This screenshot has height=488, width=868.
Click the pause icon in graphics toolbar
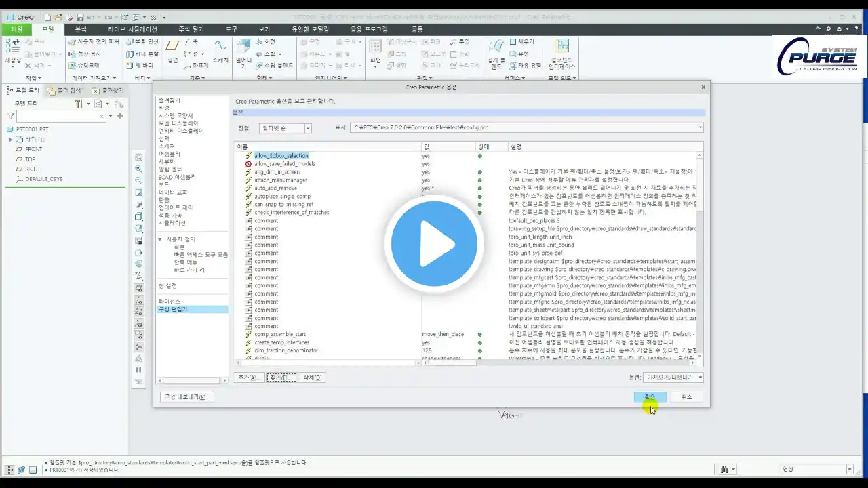tap(139, 370)
